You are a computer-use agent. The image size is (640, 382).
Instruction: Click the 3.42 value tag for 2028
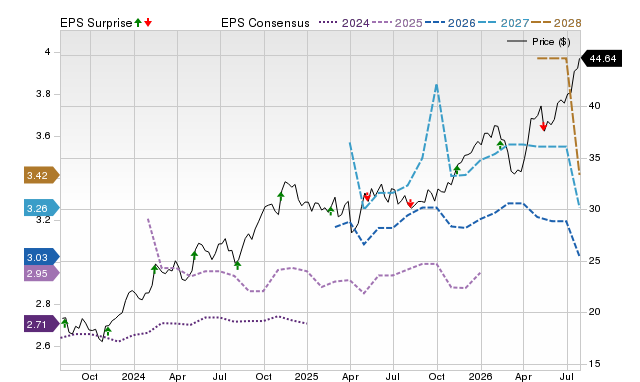(x=42, y=175)
